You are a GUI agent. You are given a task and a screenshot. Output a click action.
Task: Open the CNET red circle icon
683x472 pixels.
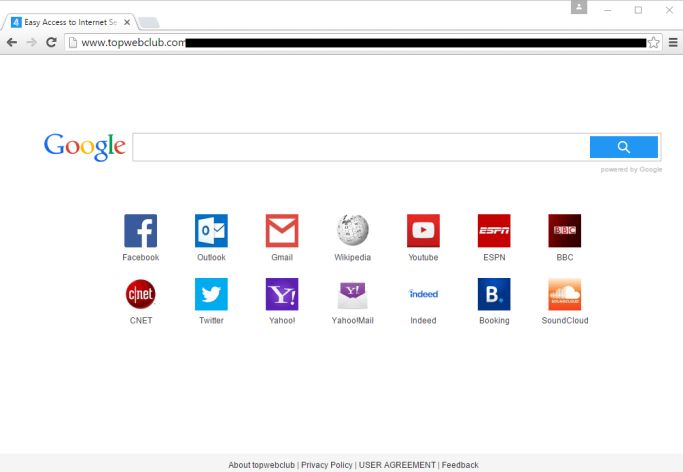click(140, 294)
